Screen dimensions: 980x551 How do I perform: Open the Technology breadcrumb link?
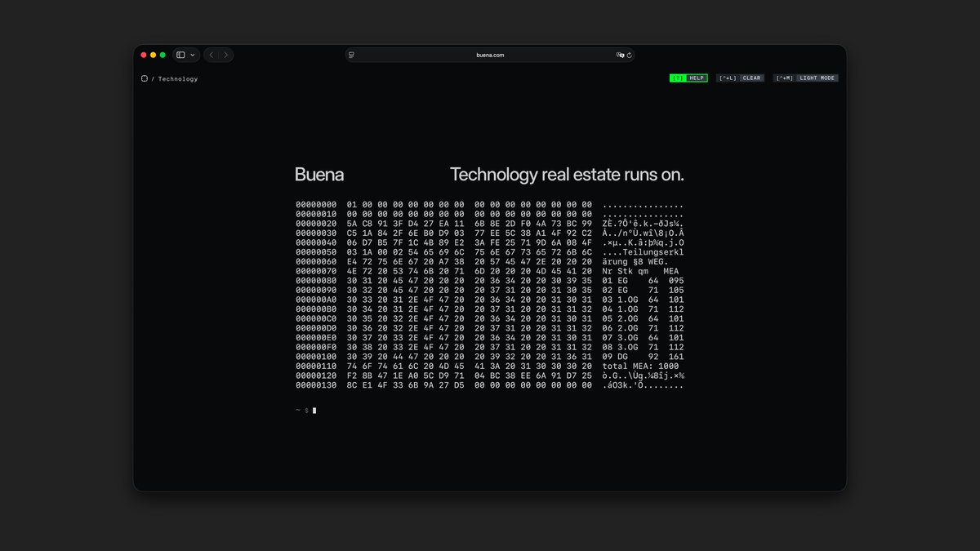(x=178, y=79)
